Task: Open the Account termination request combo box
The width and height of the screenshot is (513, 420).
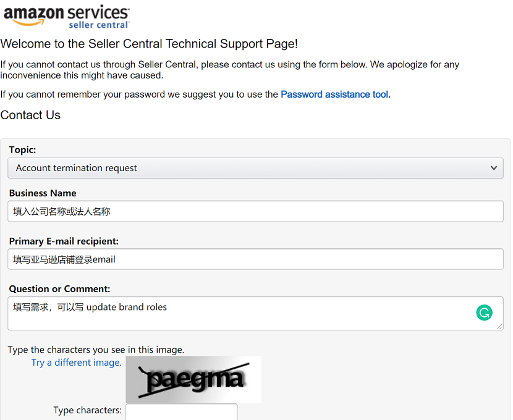Action: point(255,168)
